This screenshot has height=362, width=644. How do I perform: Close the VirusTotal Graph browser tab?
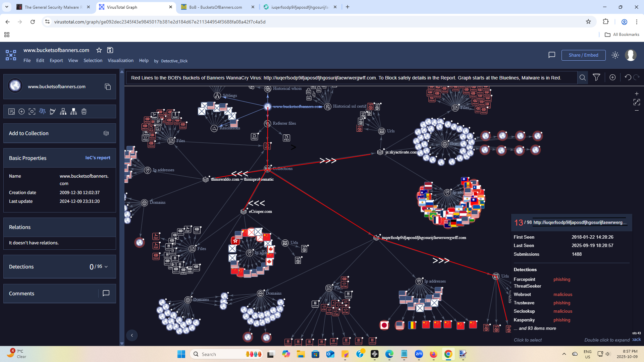click(x=171, y=7)
